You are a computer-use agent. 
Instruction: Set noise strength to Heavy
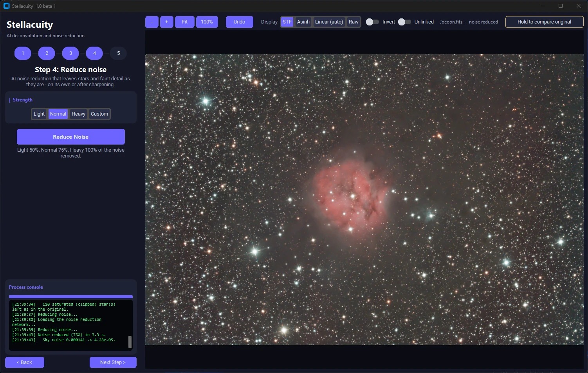[78, 114]
